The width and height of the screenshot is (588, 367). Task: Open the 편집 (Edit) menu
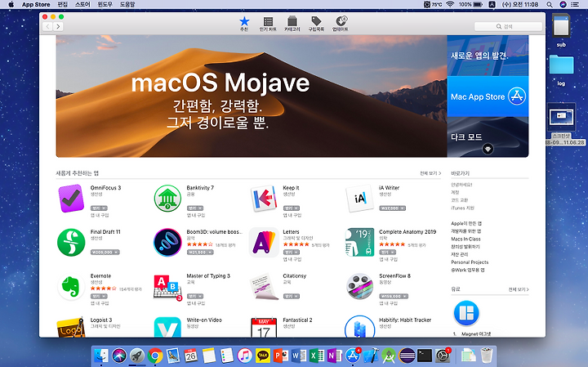click(x=62, y=5)
